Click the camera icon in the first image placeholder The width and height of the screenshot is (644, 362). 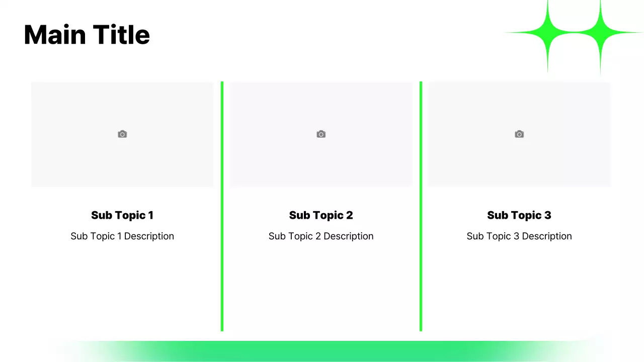pos(122,134)
